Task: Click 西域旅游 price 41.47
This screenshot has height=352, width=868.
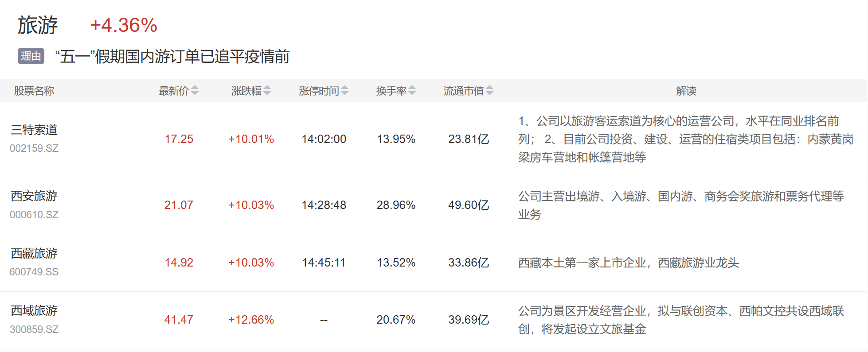Action: coord(179,320)
